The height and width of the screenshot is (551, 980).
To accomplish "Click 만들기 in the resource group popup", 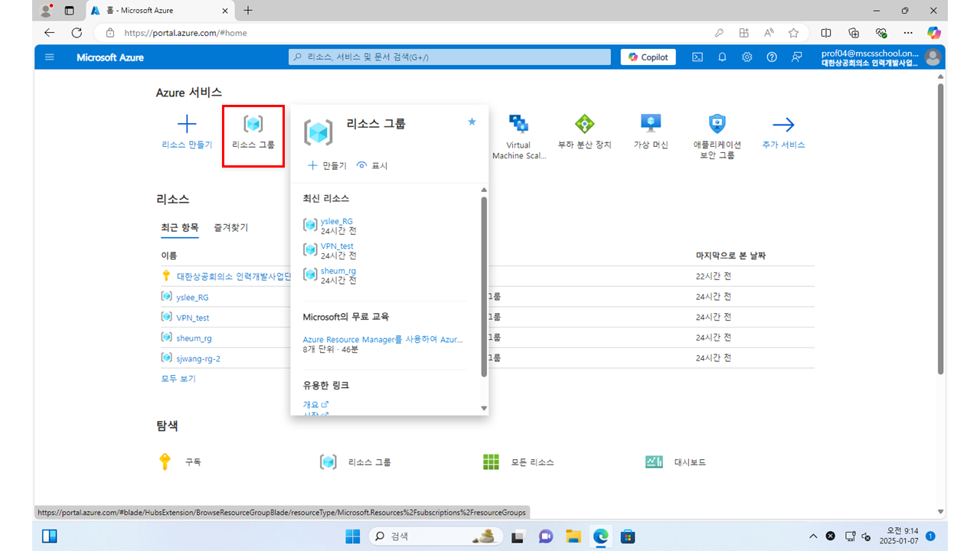I will 327,165.
